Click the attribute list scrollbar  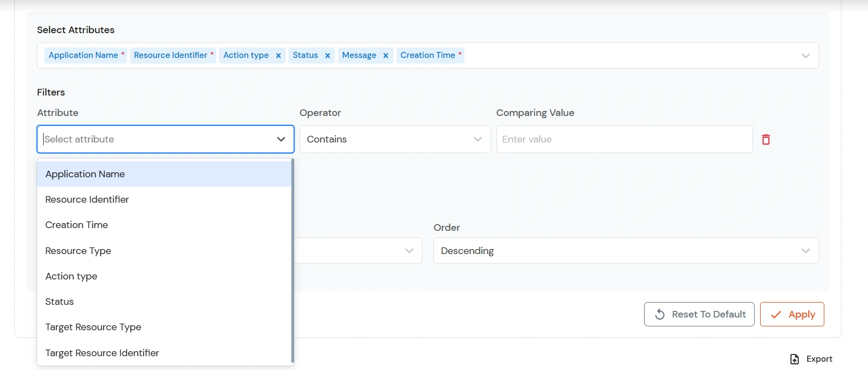pos(292,261)
